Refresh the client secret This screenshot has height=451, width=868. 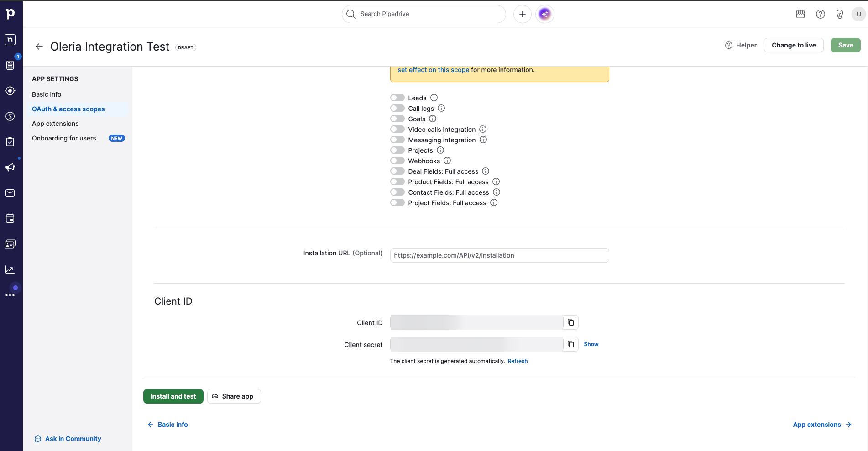coord(518,361)
